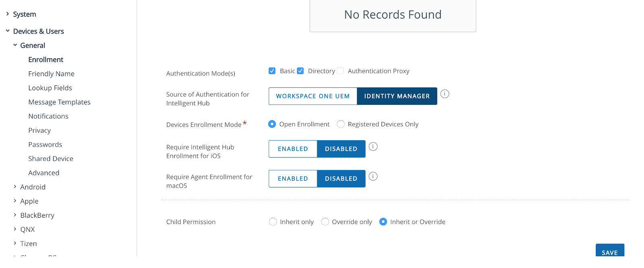
Task: Choose Override only child permission
Action: tap(325, 222)
